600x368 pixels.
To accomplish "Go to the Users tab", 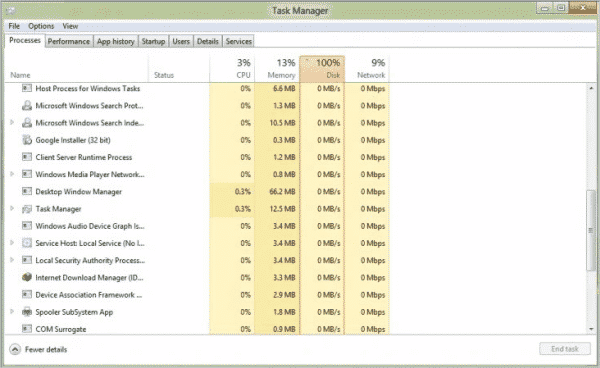I will click(181, 41).
